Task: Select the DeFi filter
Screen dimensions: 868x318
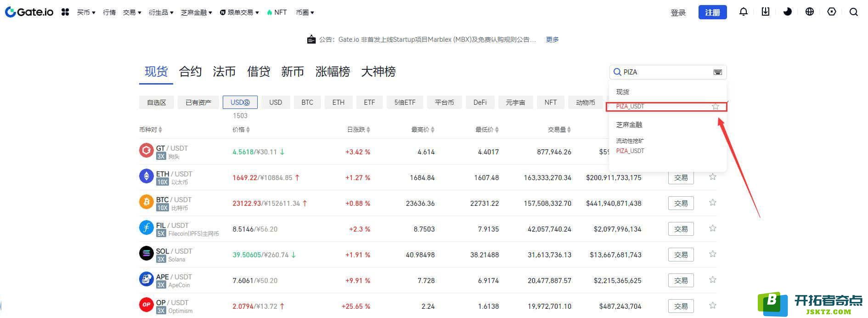Action: [x=480, y=102]
